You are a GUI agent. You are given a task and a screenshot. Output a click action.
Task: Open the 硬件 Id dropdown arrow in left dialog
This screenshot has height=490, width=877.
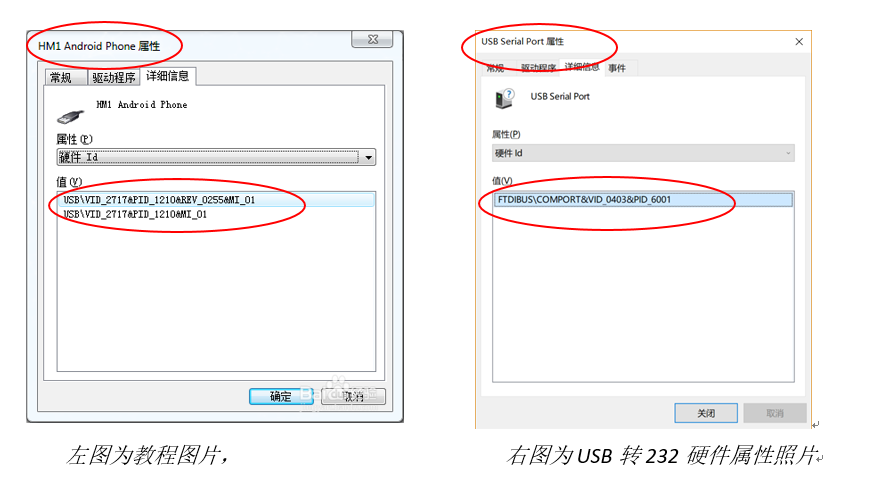[x=368, y=157]
